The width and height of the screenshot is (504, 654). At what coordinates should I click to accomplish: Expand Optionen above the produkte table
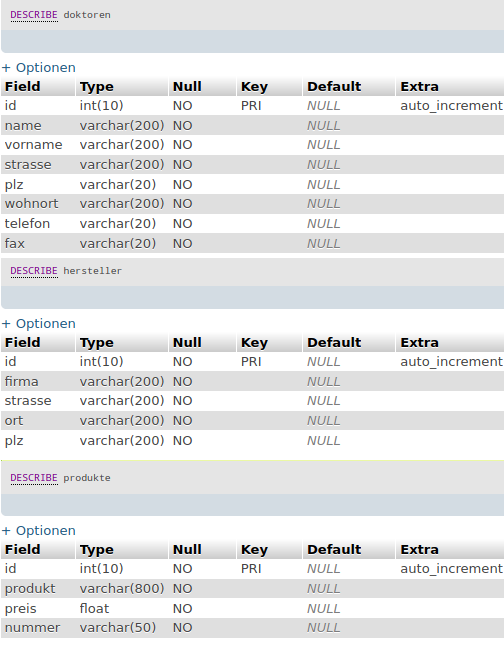coord(39,531)
